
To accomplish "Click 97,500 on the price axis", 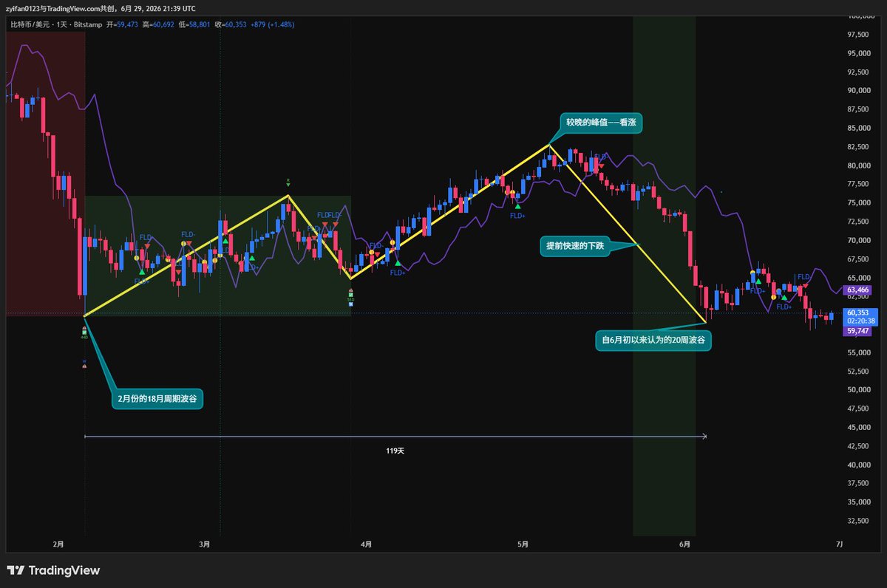I will [857, 35].
